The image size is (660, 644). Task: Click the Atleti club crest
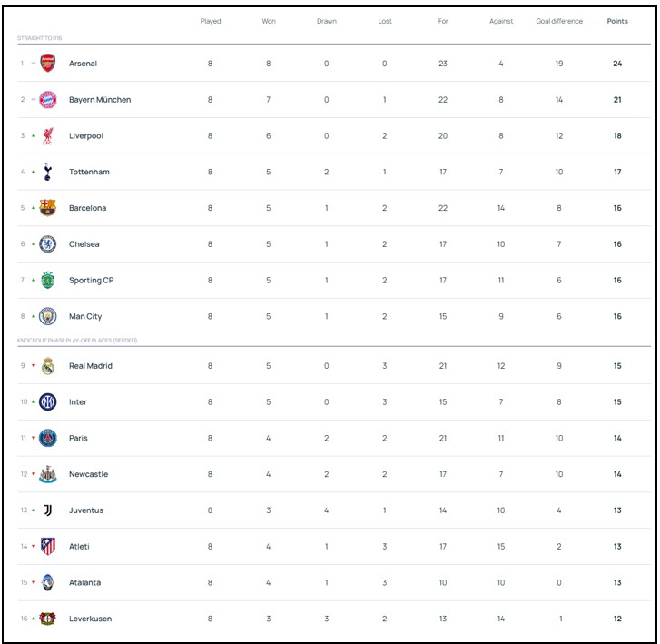point(48,547)
